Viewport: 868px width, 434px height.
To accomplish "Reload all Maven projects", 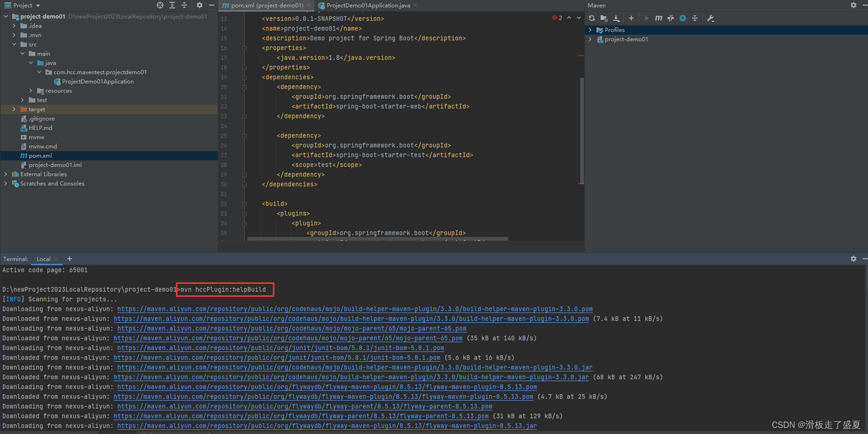I will pos(591,18).
